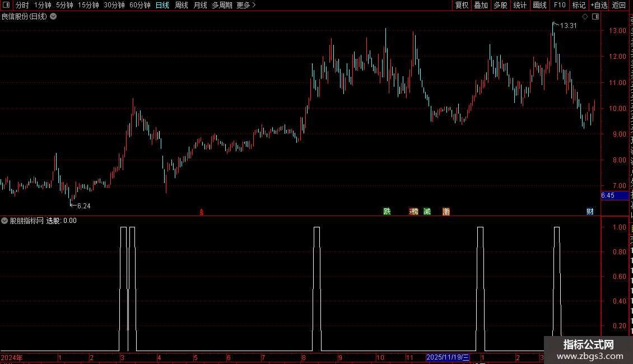This screenshot has height=364, width=633.
Task: Click the 6.45 price tag on axis
Action: 615,195
